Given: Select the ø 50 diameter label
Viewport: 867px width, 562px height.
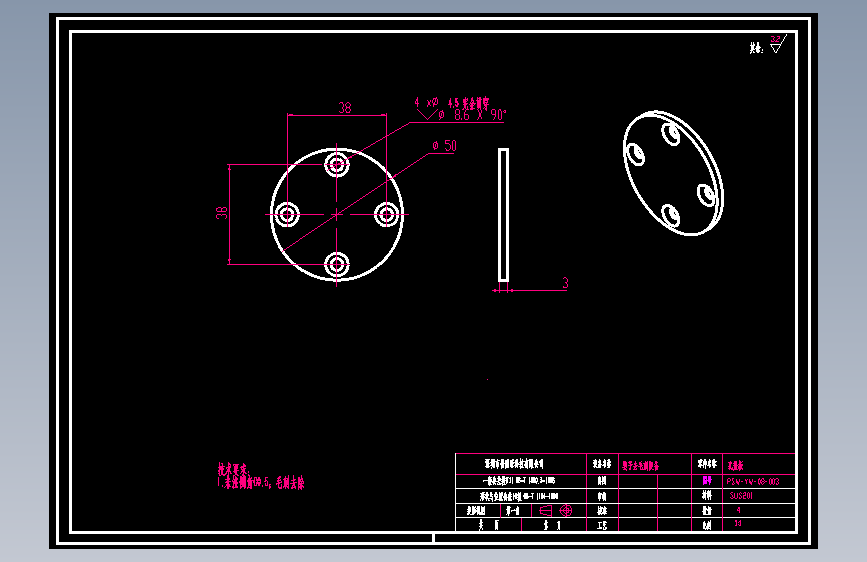Looking at the screenshot, I should click(445, 146).
